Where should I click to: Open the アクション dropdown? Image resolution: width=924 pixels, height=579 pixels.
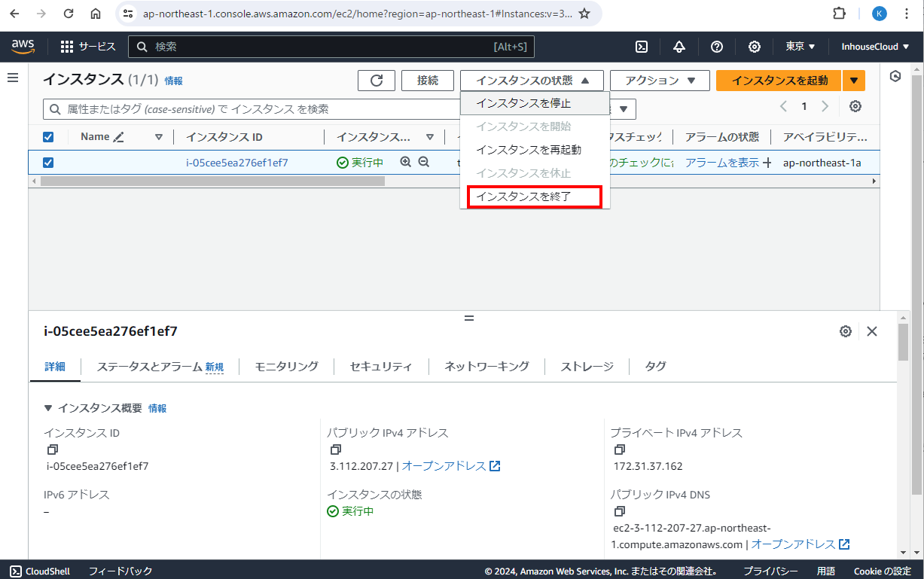pyautogui.click(x=660, y=81)
